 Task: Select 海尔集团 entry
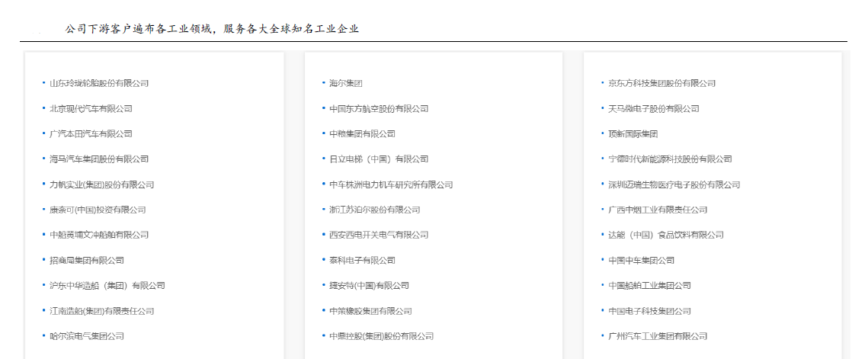coord(345,84)
